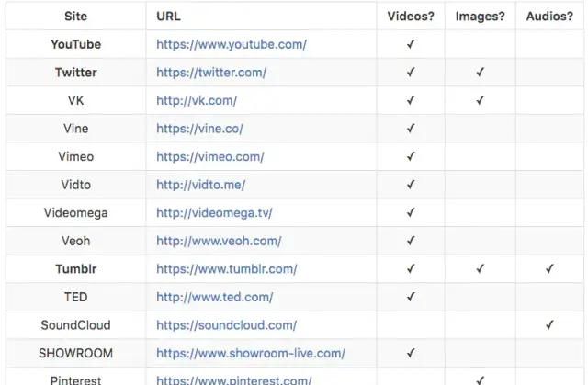Follow the https://vine.co/ link
This screenshot has width=588, height=385.
(x=199, y=129)
